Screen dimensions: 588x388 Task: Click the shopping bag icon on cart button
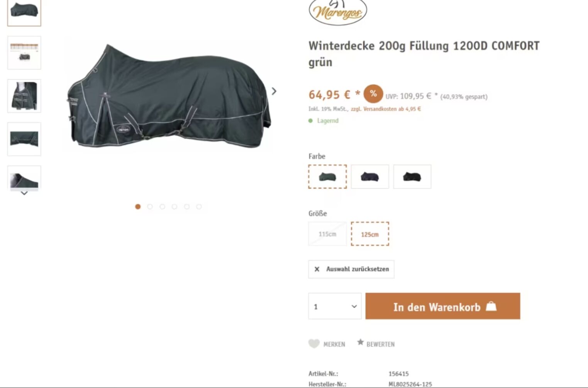[491, 306]
